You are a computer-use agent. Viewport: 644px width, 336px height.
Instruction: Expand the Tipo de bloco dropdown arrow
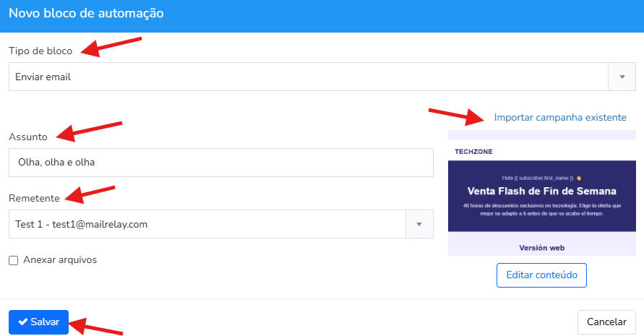[622, 77]
